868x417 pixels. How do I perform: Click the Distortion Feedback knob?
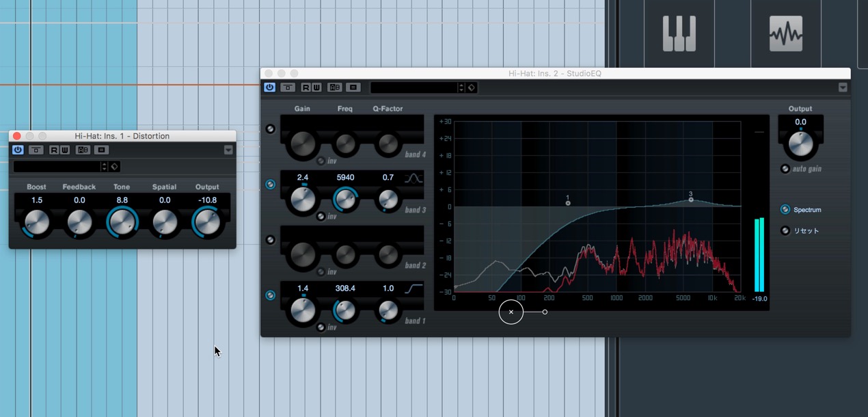click(79, 223)
